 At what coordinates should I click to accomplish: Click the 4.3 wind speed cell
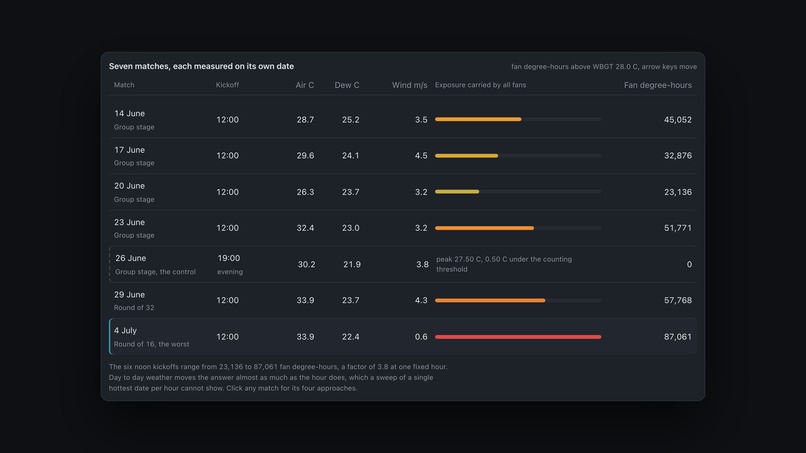pyautogui.click(x=421, y=300)
